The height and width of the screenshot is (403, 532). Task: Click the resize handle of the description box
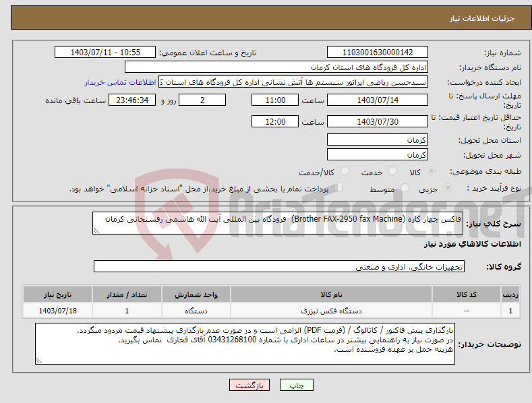click(96, 230)
